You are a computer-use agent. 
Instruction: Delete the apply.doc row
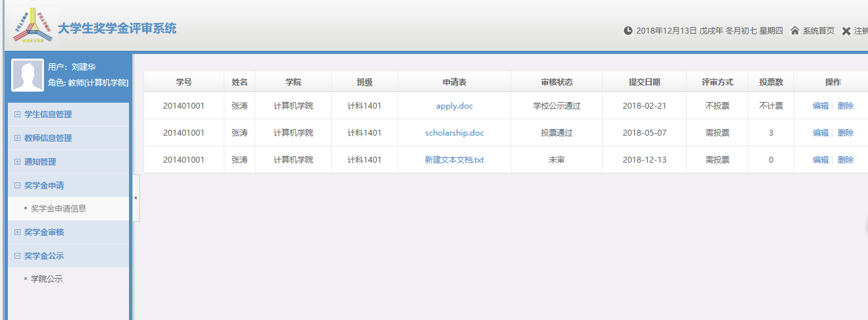pos(846,105)
